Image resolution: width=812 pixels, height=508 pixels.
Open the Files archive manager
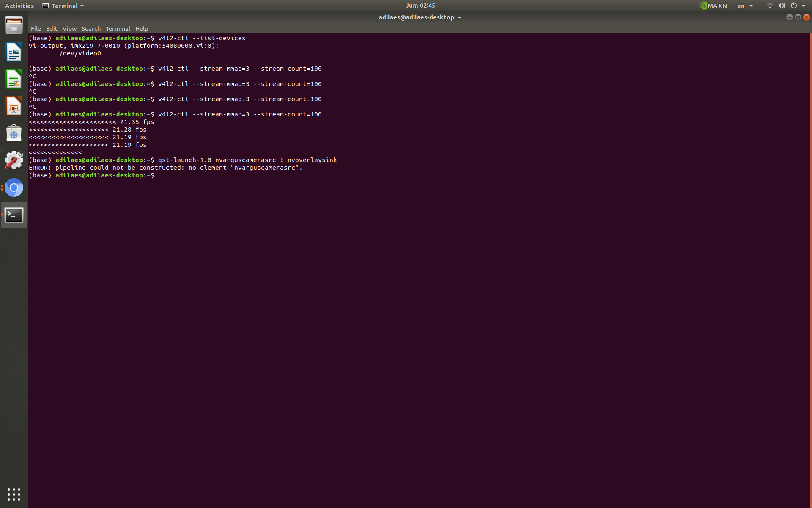(14, 25)
